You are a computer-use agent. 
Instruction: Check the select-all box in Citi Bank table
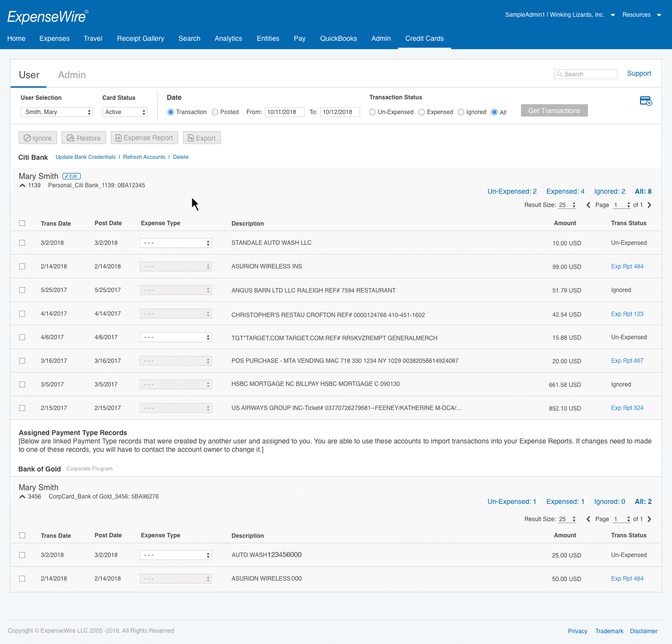[x=22, y=223]
